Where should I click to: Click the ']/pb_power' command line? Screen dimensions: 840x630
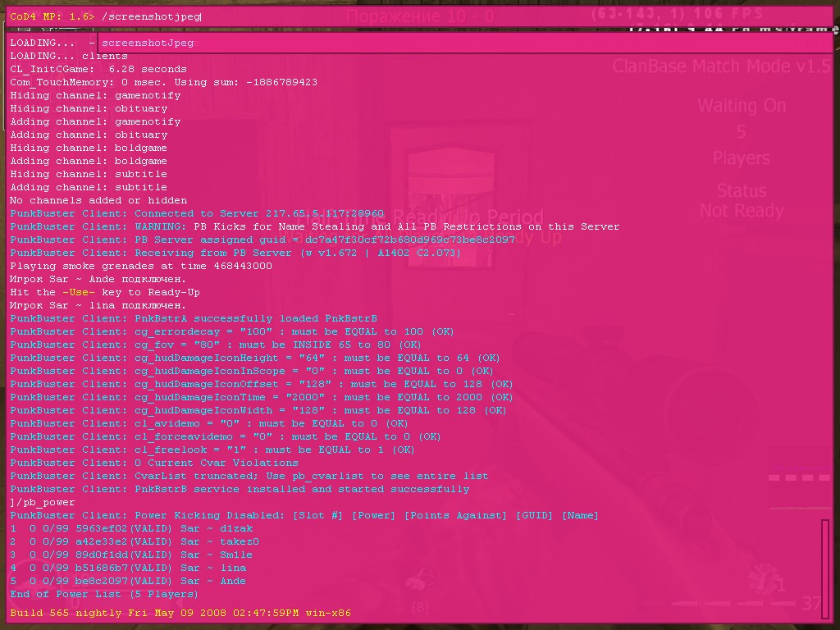pos(43,503)
